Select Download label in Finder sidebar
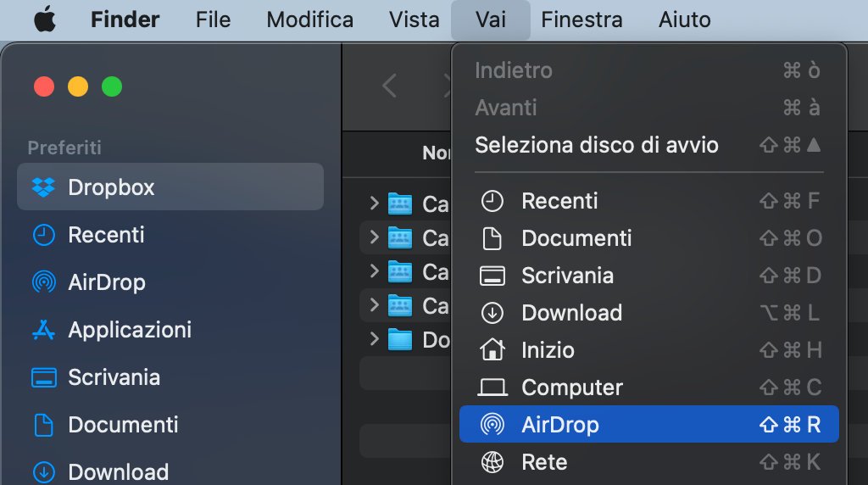 point(119,472)
